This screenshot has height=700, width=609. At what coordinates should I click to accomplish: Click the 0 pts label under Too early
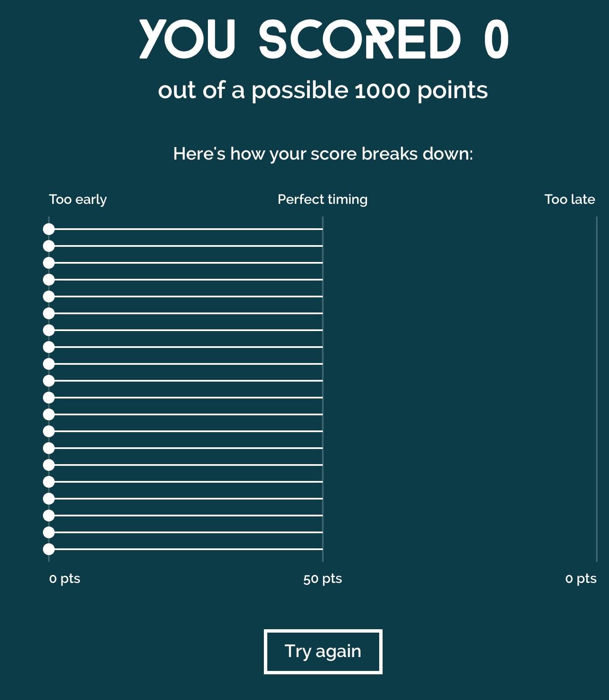click(65, 579)
